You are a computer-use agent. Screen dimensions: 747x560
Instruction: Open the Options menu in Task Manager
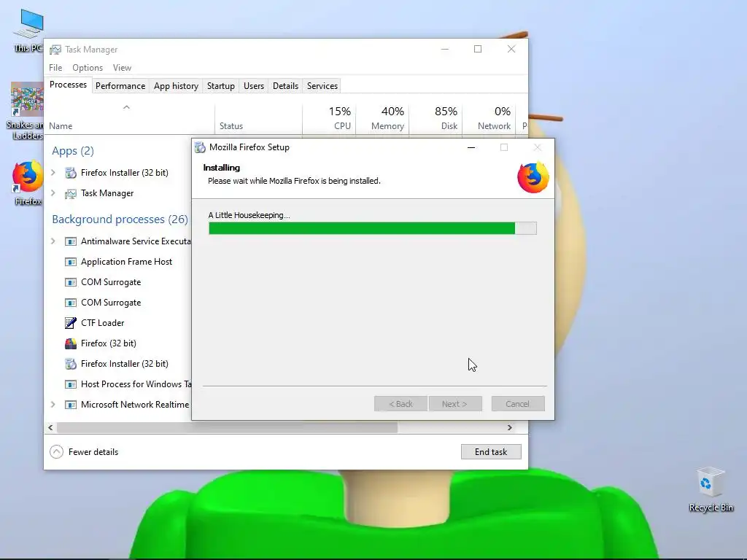click(88, 68)
